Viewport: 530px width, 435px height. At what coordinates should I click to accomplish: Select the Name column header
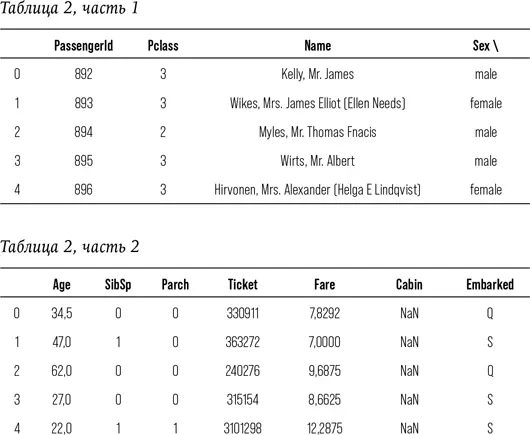[x=317, y=45]
